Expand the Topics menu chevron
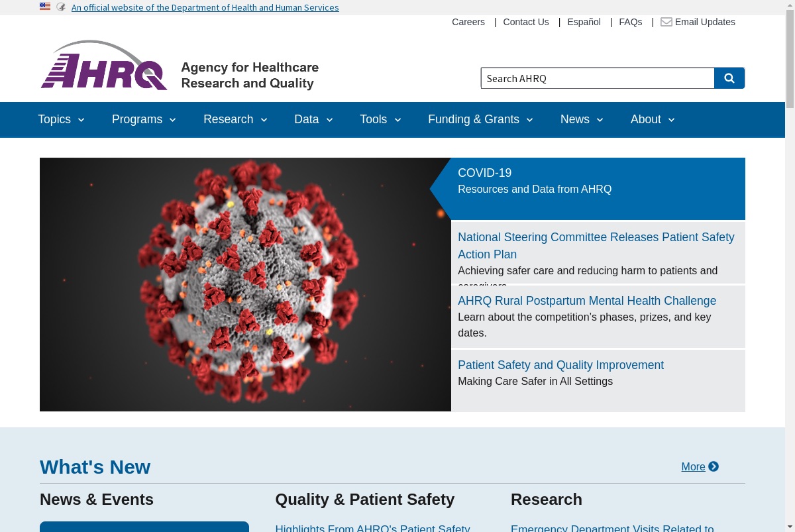 point(81,120)
